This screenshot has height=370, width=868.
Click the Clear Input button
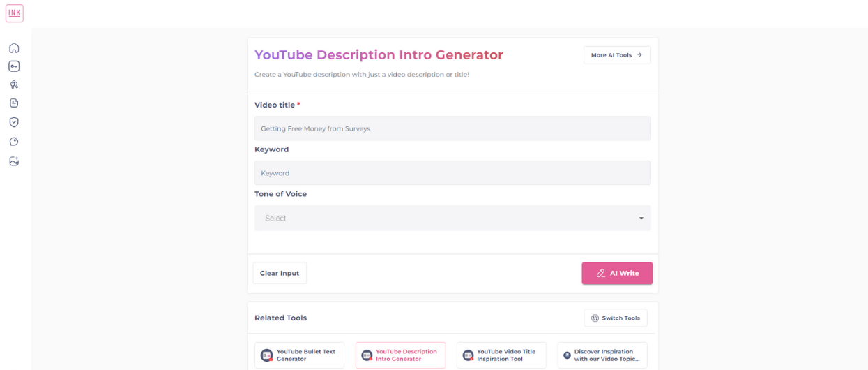click(280, 273)
